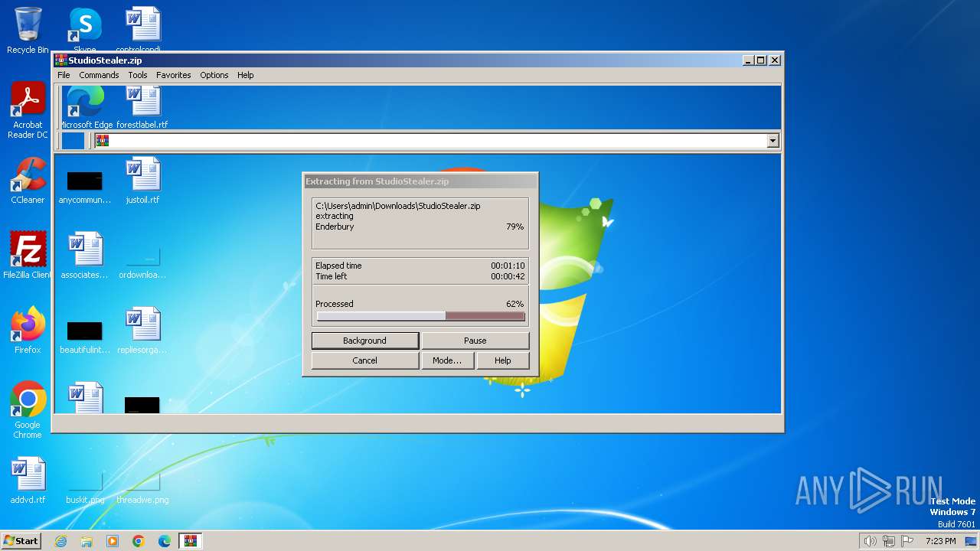The width and height of the screenshot is (980, 551).
Task: Click the WinRAR up-one-level icon
Action: pyautogui.click(x=73, y=141)
